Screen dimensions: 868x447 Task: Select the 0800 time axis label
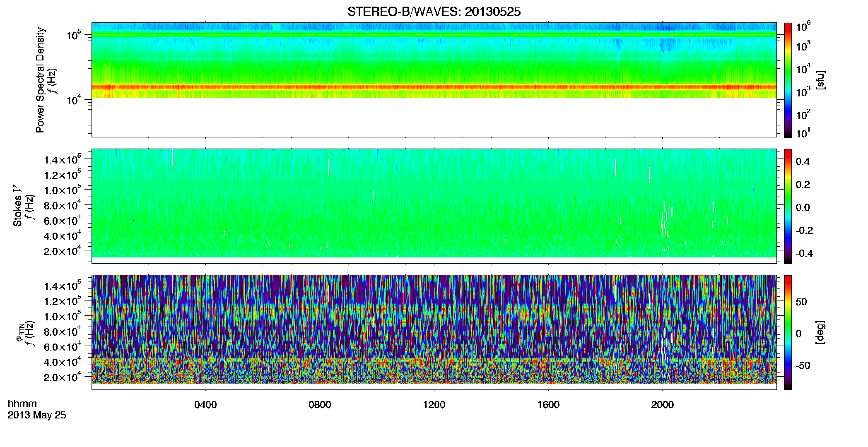point(320,405)
